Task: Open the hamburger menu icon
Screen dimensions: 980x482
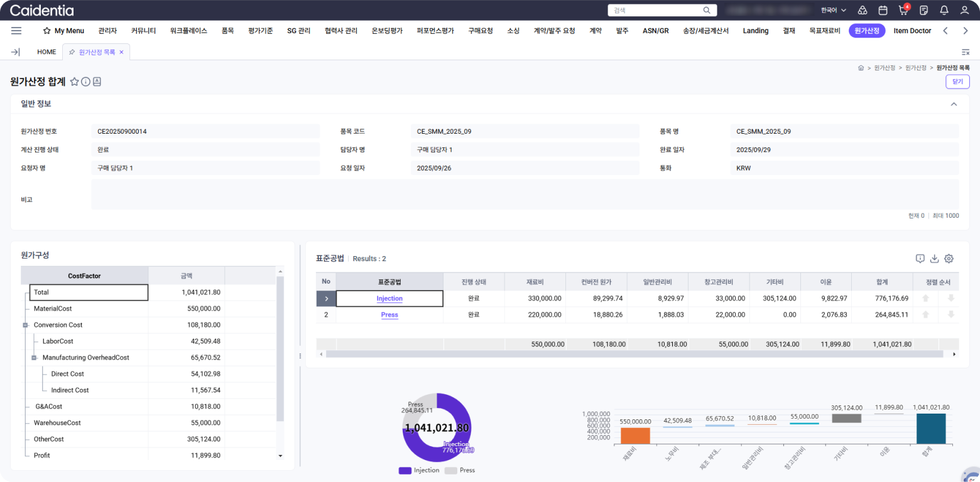Action: click(16, 31)
